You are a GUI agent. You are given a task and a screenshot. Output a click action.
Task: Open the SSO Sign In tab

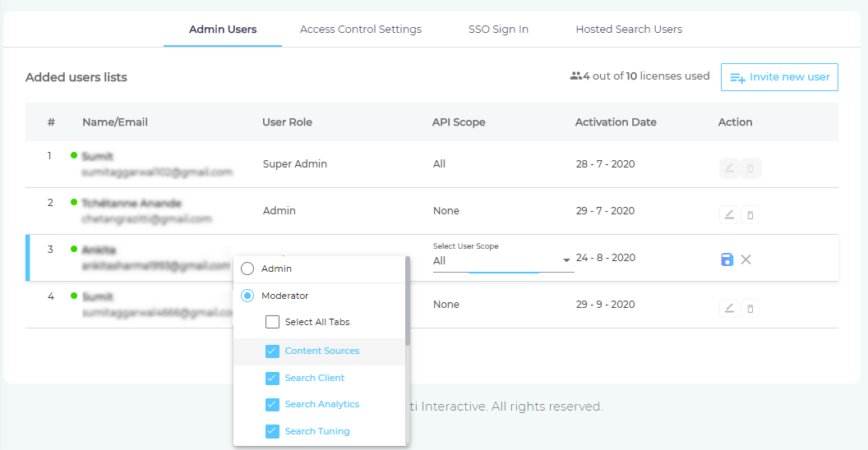498,30
